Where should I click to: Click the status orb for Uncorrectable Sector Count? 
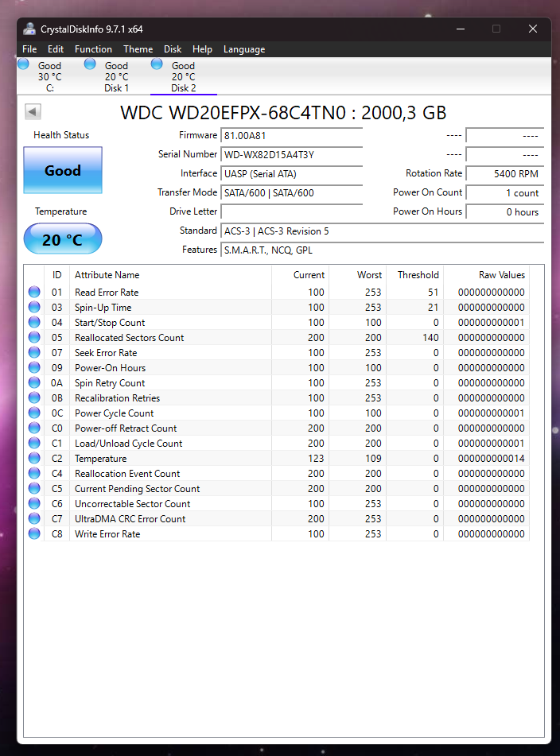tap(34, 503)
